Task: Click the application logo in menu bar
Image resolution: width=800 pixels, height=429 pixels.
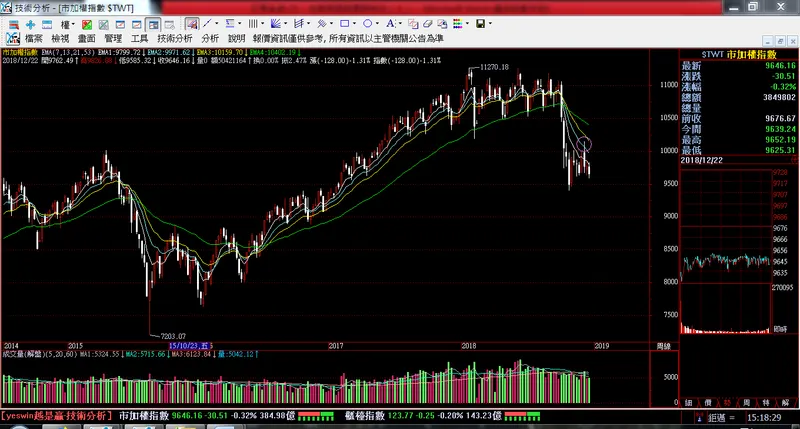Action: click(x=13, y=38)
